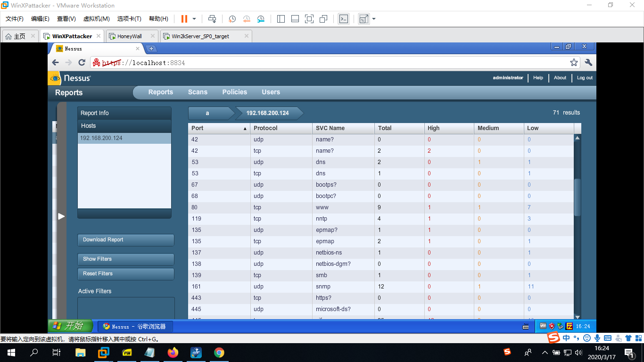This screenshot has width=644, height=362.
Task: Log out of Nessus
Action: pyautogui.click(x=585, y=78)
